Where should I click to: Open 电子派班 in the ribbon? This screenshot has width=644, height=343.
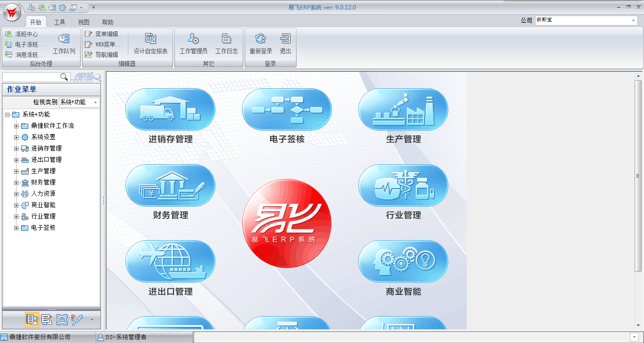(25, 44)
